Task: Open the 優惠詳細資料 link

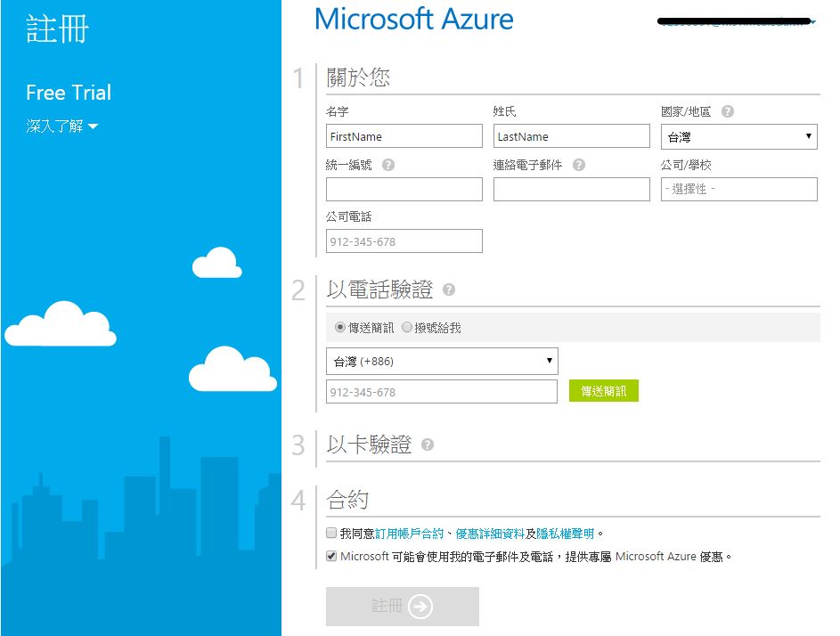Action: [x=490, y=534]
